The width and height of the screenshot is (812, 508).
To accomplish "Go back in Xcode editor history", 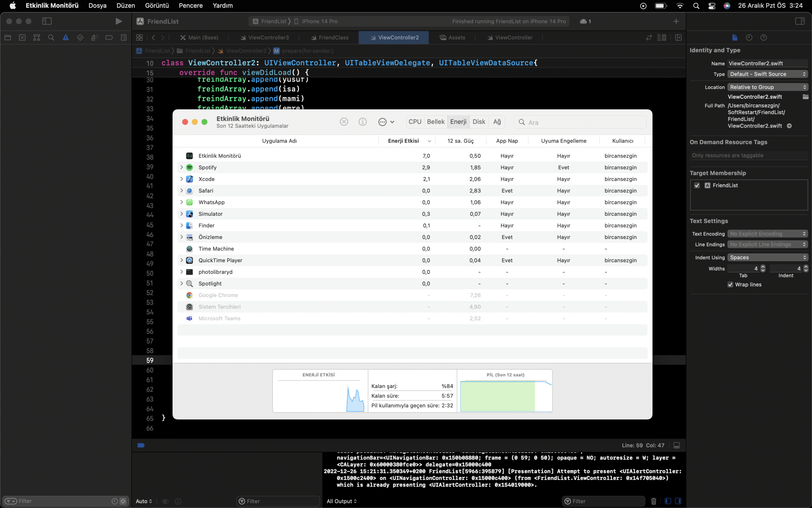I will [x=153, y=37].
